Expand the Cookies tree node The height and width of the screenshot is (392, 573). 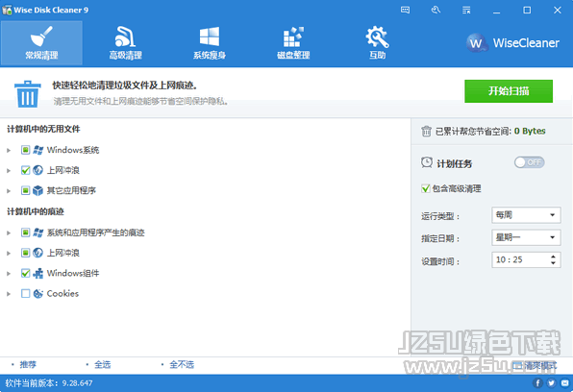[x=9, y=294]
